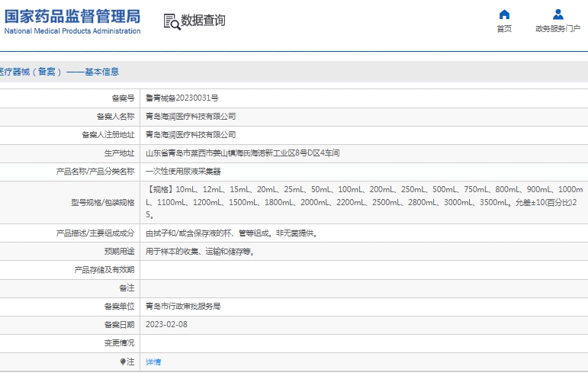Click the 生产地址 field label
The height and width of the screenshot is (376, 588).
click(119, 153)
